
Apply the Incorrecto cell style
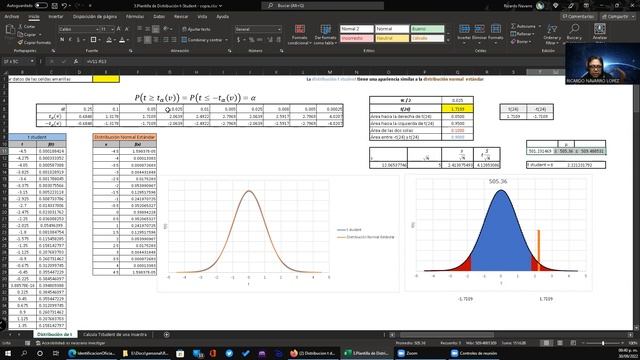[x=357, y=38]
